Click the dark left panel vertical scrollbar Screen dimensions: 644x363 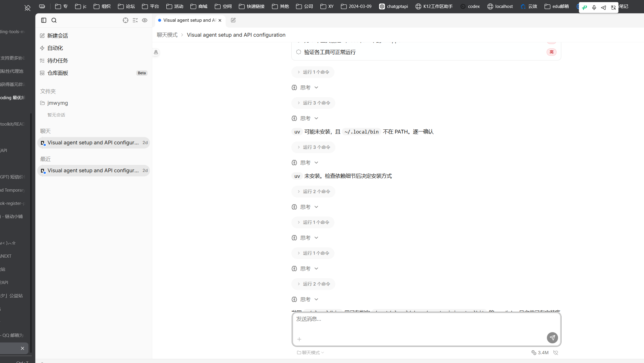pyautogui.click(x=31, y=233)
